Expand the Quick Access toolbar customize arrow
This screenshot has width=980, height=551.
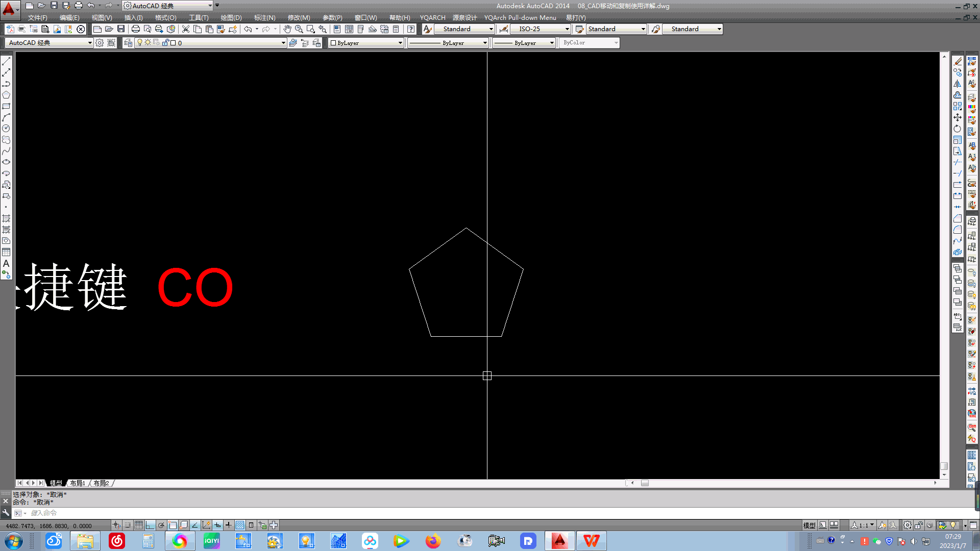tap(217, 6)
